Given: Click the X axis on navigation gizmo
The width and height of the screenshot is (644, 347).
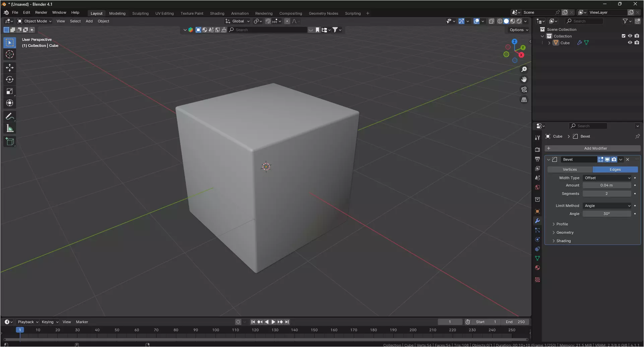Looking at the screenshot, I should point(521,55).
